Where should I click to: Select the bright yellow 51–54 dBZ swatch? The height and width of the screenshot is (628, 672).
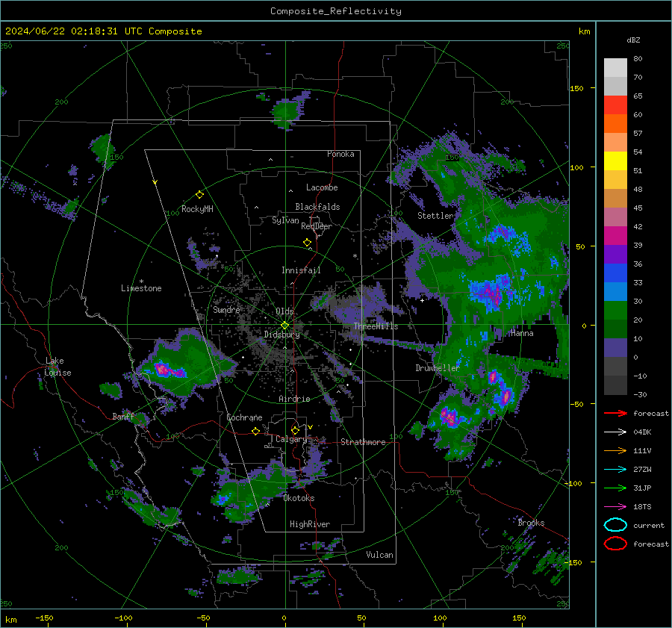point(615,161)
